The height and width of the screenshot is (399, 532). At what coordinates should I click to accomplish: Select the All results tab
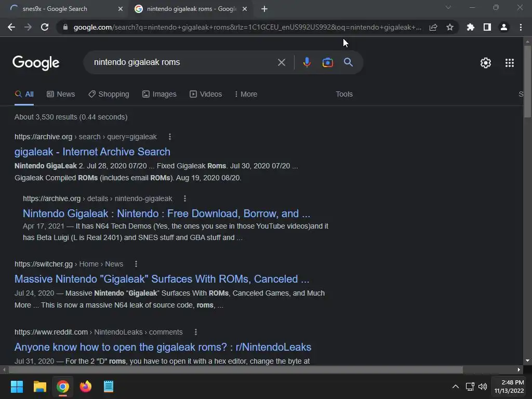[x=24, y=95]
